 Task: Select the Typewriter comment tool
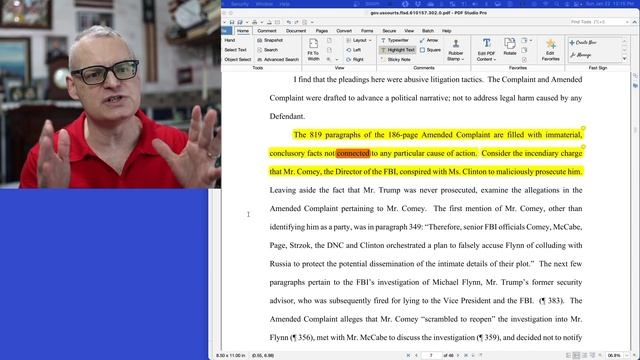(395, 40)
